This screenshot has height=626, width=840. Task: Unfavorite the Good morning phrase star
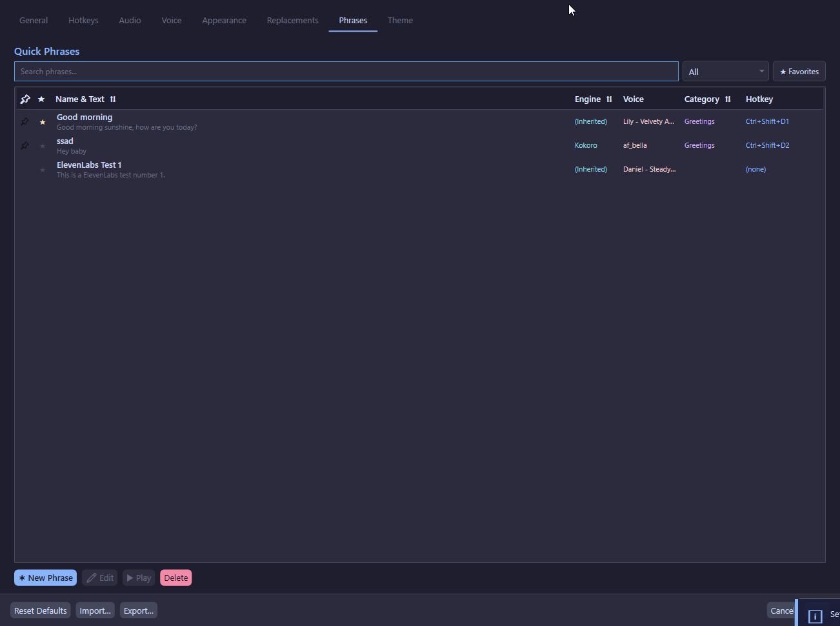[x=43, y=122]
